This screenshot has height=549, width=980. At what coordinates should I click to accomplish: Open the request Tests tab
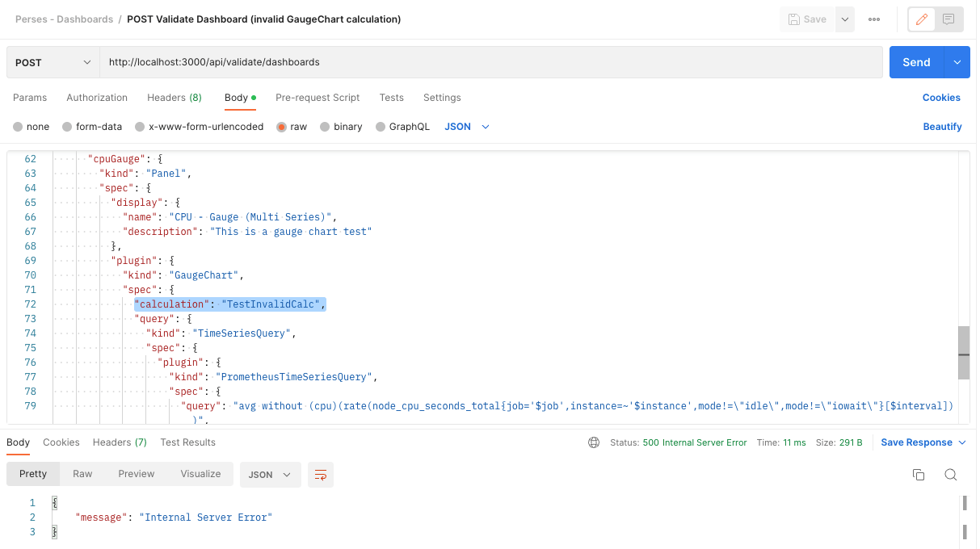tap(392, 98)
